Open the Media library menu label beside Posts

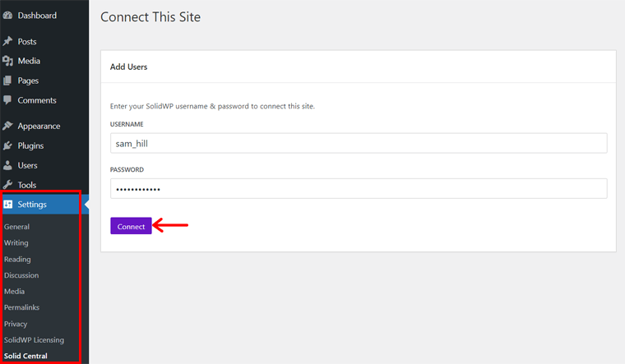(x=29, y=61)
